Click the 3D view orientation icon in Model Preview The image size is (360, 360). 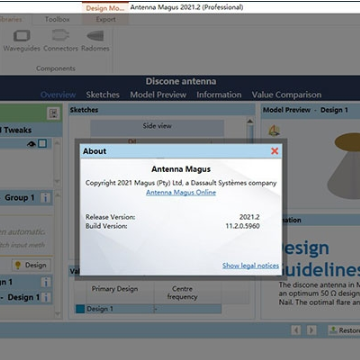click(274, 131)
